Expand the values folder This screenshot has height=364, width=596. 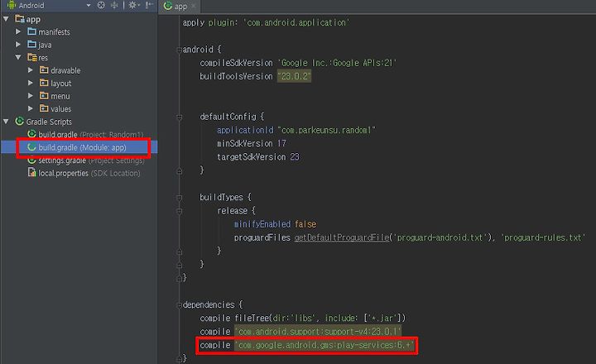click(30, 108)
